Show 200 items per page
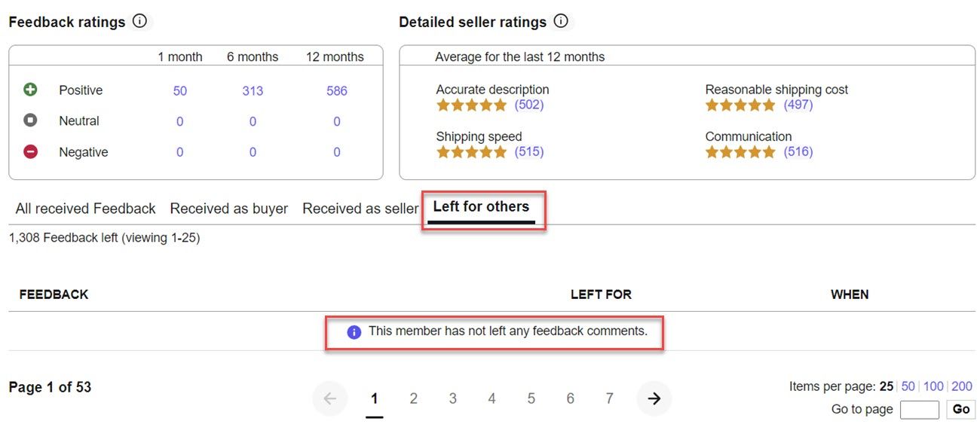Image resolution: width=980 pixels, height=427 pixels. pos(961,386)
